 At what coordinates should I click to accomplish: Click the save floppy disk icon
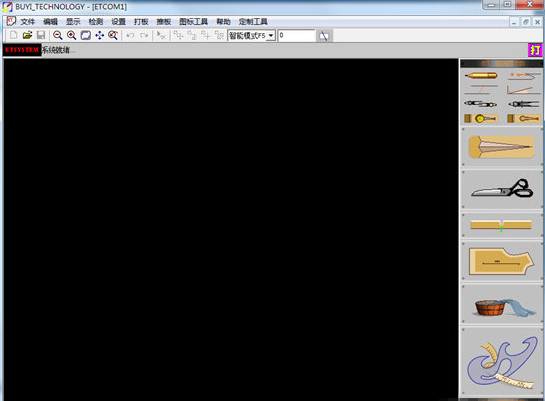click(x=41, y=35)
